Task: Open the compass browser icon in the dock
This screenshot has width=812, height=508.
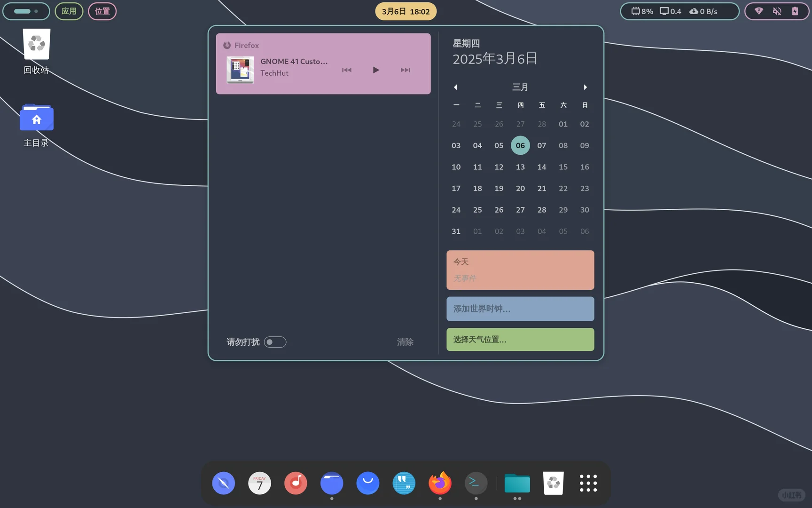Action: point(223,483)
